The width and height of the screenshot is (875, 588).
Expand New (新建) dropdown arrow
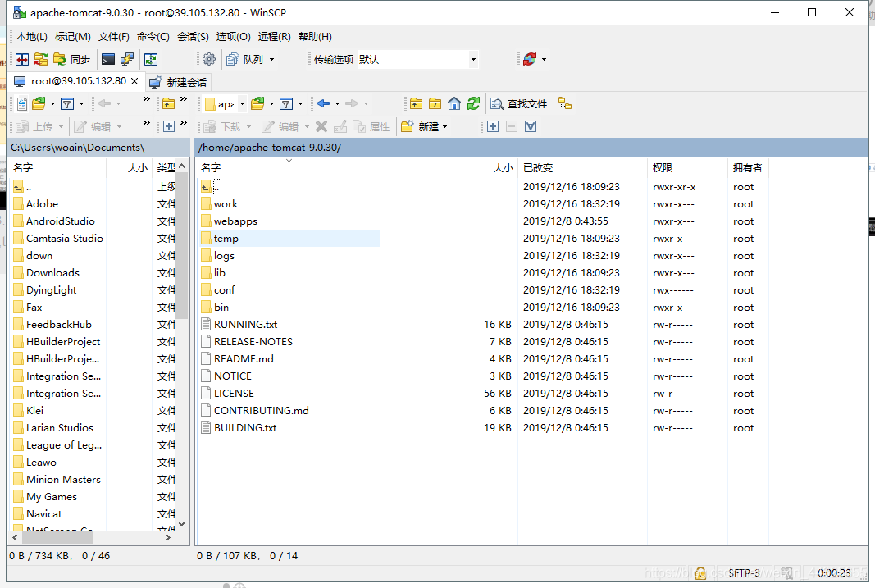coord(444,126)
